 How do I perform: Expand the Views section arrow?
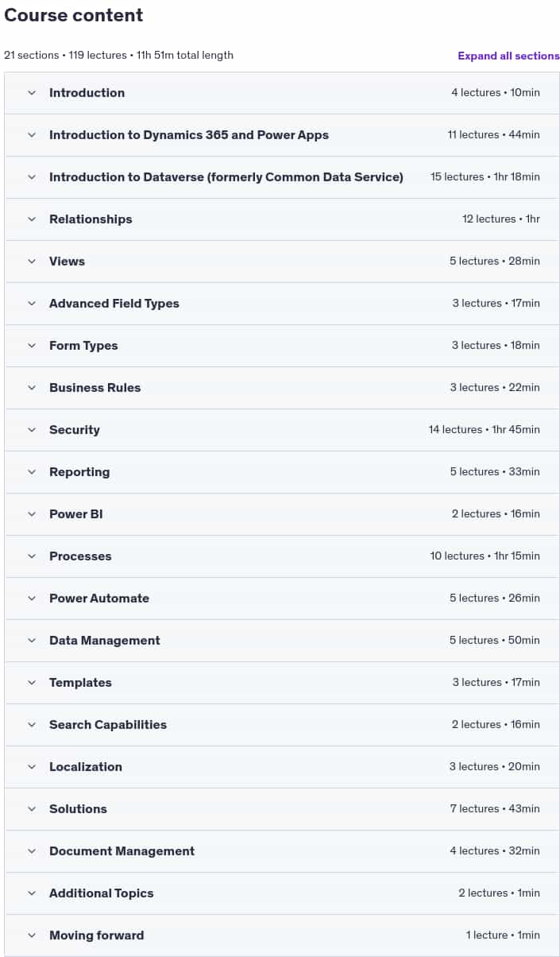click(32, 262)
